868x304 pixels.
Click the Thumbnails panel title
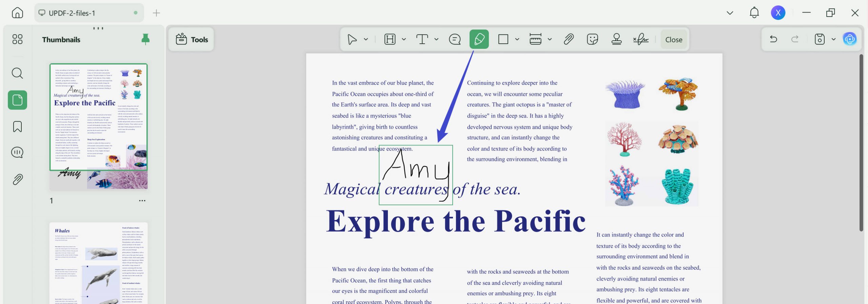[61, 40]
